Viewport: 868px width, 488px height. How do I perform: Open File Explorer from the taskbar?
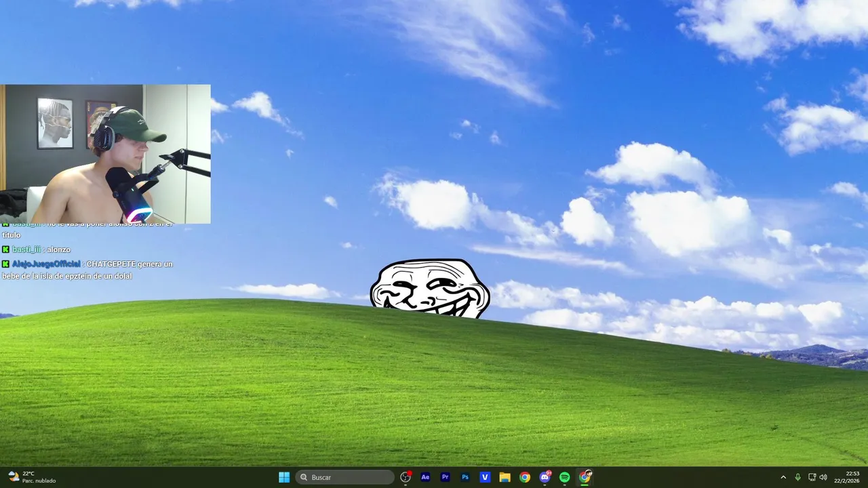point(505,477)
